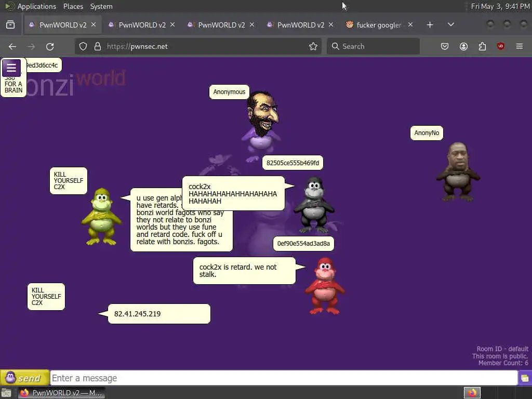The image size is (532, 399).
Task: Open the Firefox View icon left of the tabs
Action: click(10, 25)
